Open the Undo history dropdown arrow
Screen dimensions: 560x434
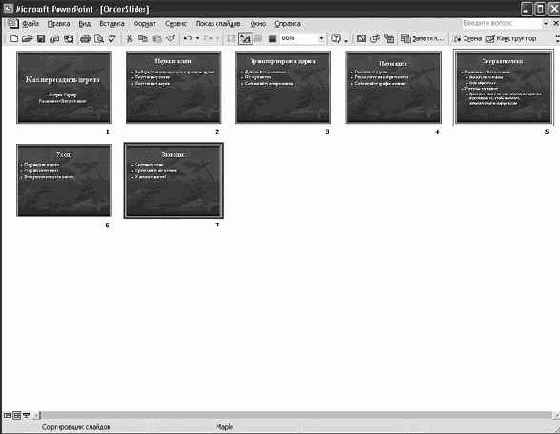197,38
